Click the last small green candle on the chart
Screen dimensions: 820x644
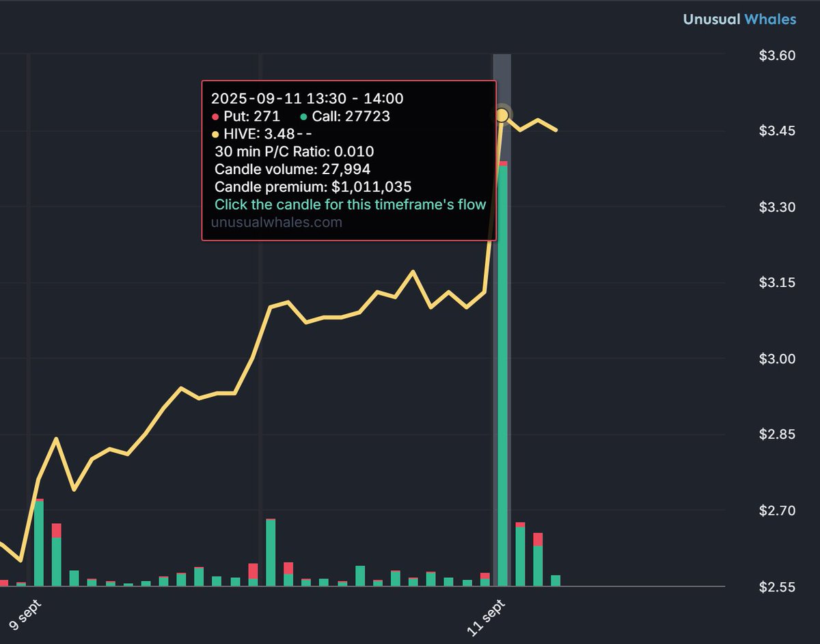(556, 580)
